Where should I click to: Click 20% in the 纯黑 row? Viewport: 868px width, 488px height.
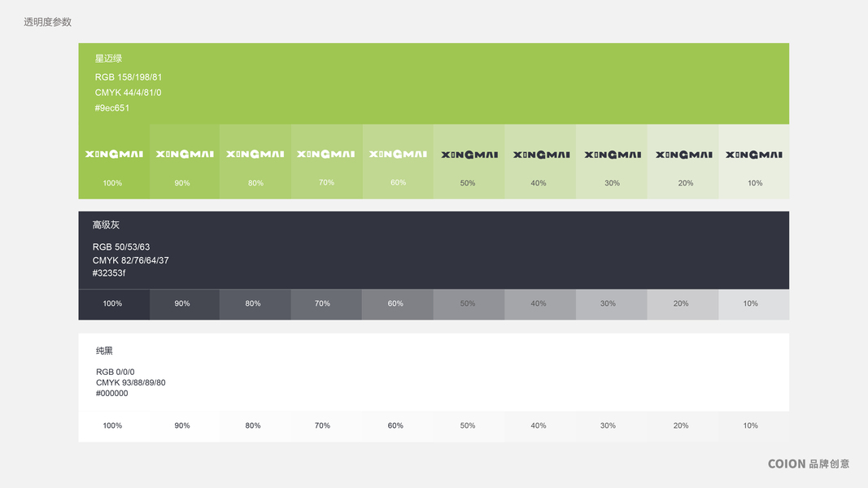681,425
